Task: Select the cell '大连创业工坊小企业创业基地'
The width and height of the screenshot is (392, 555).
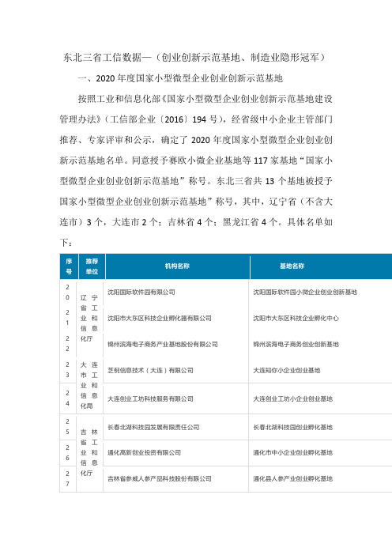Action: click(293, 399)
